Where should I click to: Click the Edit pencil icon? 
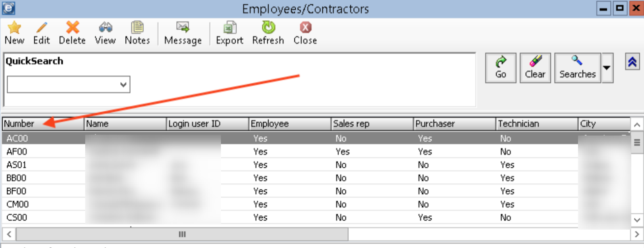[42, 28]
